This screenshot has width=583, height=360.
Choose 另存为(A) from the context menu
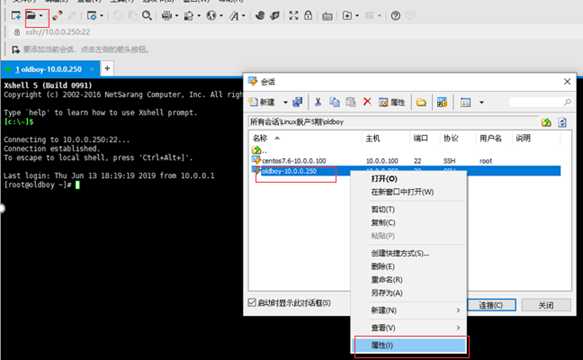pyautogui.click(x=409, y=293)
